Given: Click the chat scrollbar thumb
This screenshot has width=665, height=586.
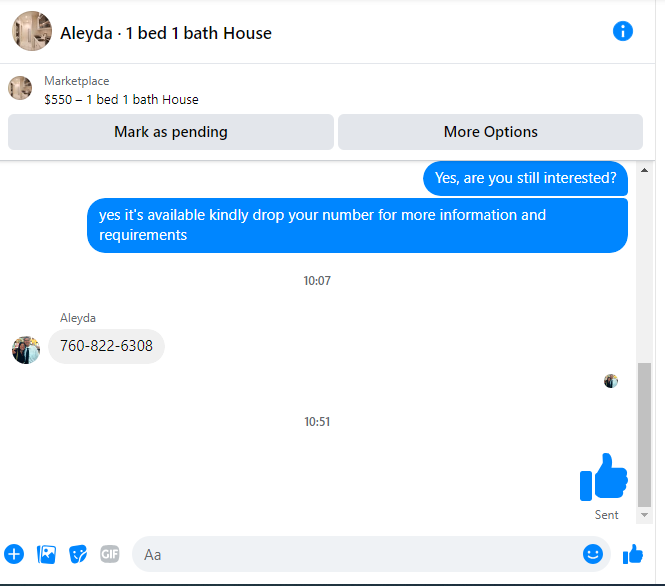Looking at the screenshot, I should click(x=644, y=435).
